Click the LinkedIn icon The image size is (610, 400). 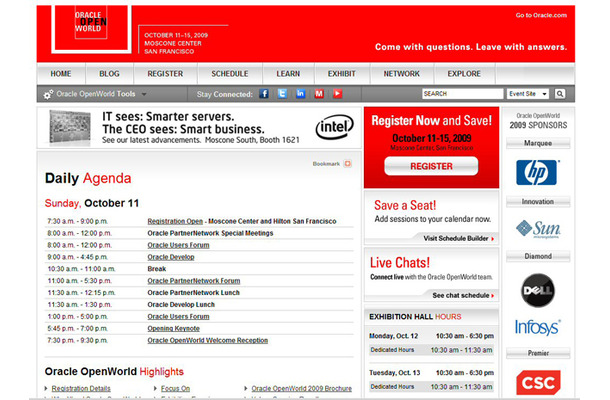[301, 93]
